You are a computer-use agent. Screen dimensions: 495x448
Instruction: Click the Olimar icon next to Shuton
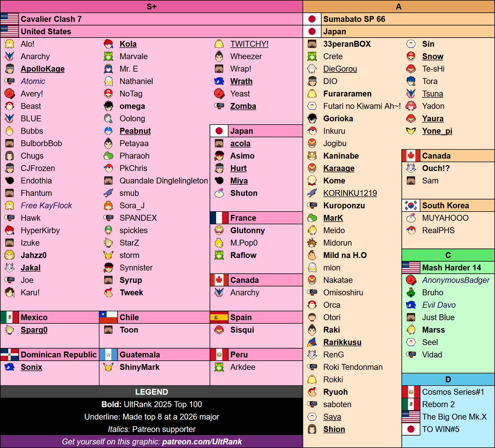[x=219, y=193]
